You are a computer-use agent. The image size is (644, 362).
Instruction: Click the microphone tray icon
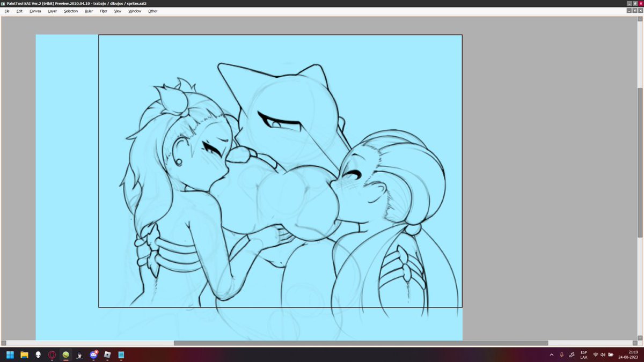tap(562, 354)
